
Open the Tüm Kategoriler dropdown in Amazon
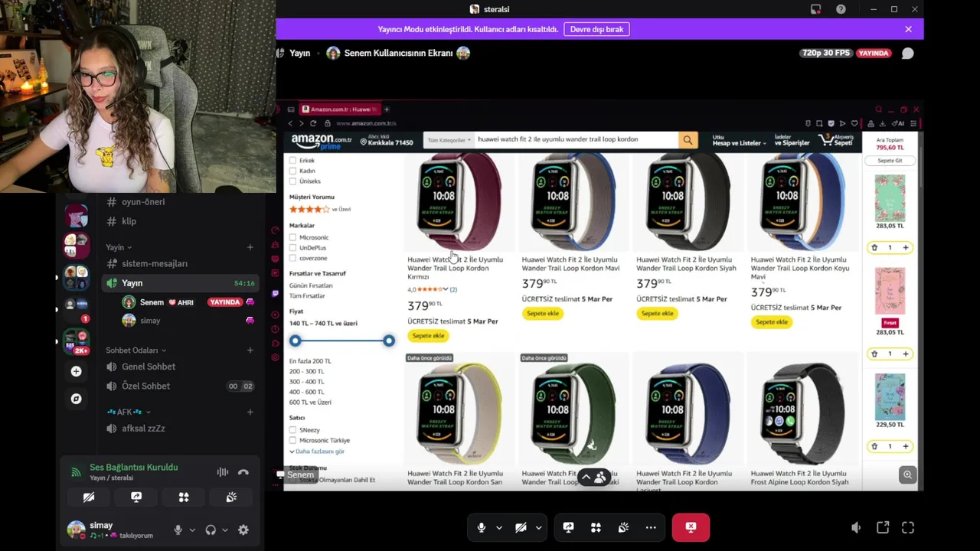coord(448,140)
